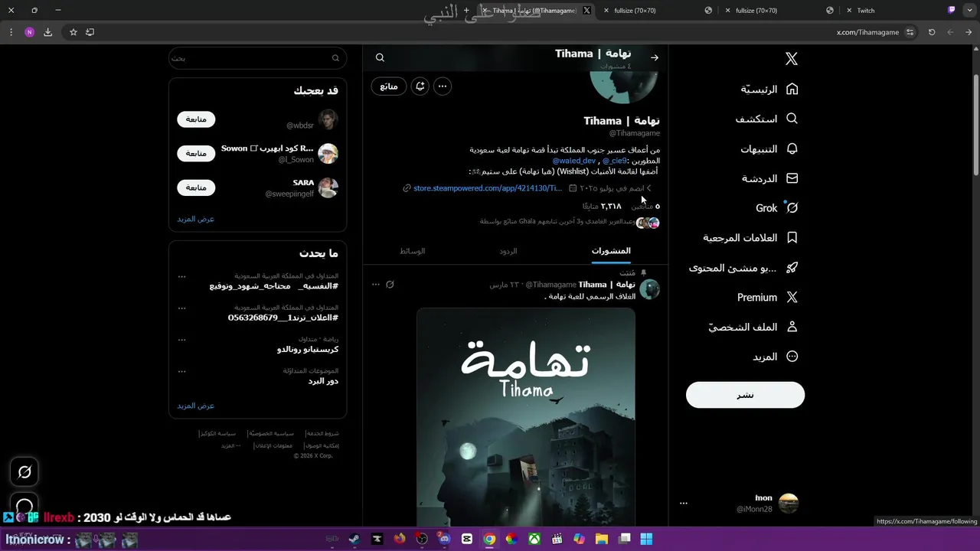Open الدردشة messages envelope
980x551 pixels.
[769, 178]
